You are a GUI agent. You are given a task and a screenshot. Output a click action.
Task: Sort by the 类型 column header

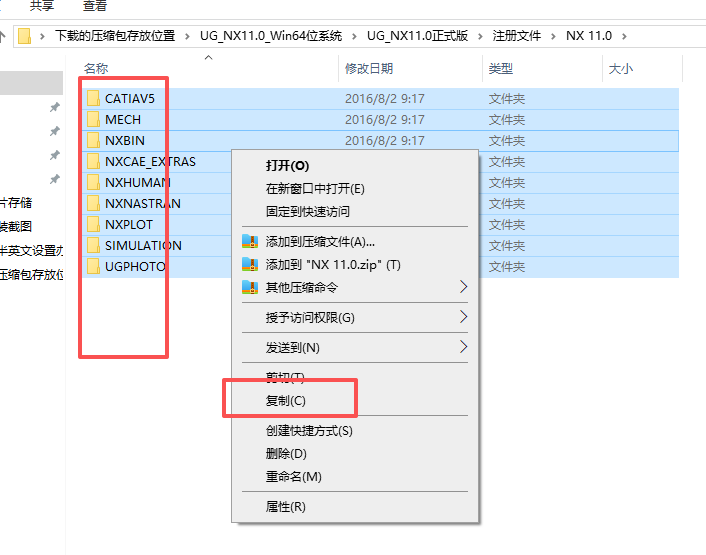[x=501, y=68]
